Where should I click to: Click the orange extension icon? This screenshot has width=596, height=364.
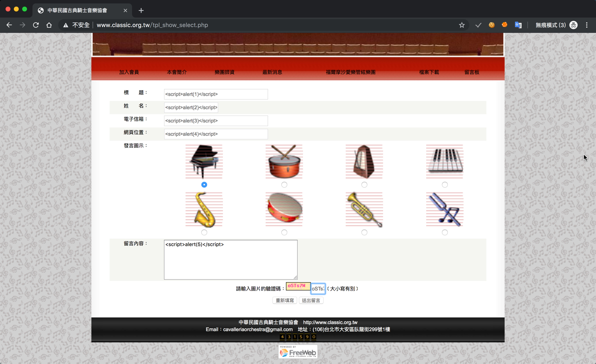(505, 25)
